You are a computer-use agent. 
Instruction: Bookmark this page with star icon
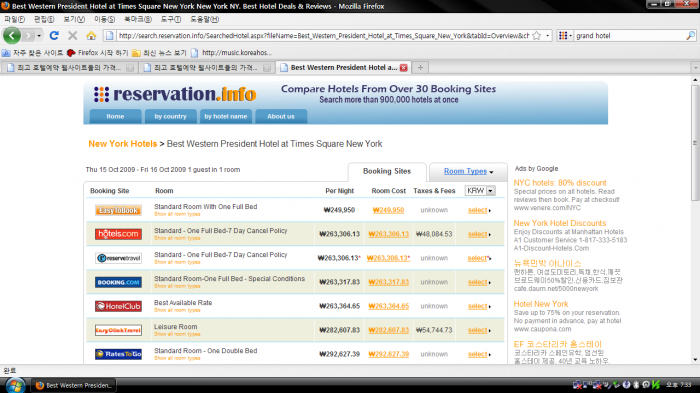point(537,35)
